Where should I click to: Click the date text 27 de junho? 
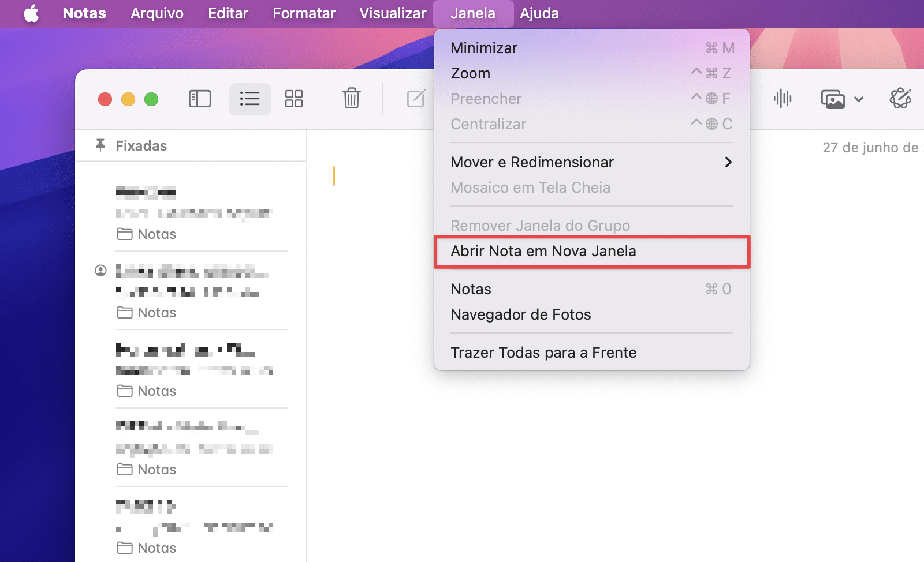pyautogui.click(x=872, y=148)
